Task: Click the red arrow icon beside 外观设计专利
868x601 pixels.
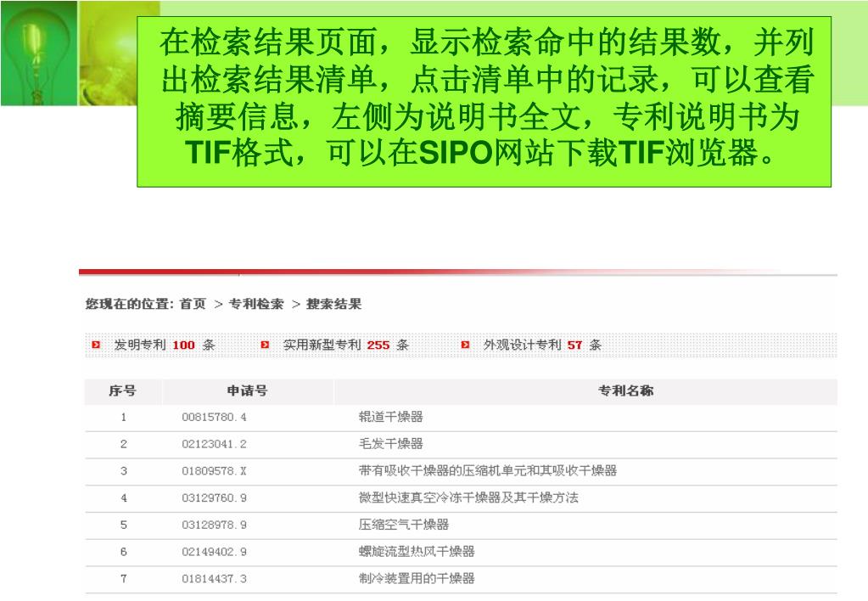Action: pos(466,345)
